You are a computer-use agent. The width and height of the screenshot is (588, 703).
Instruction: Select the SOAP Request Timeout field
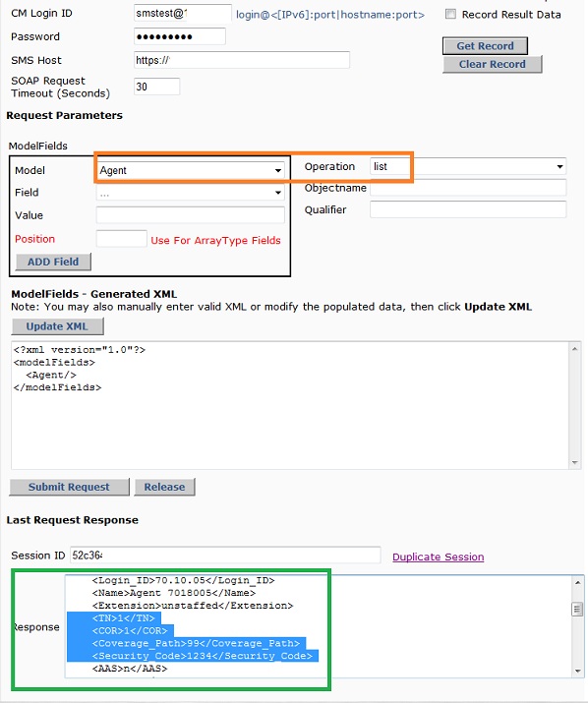click(157, 87)
